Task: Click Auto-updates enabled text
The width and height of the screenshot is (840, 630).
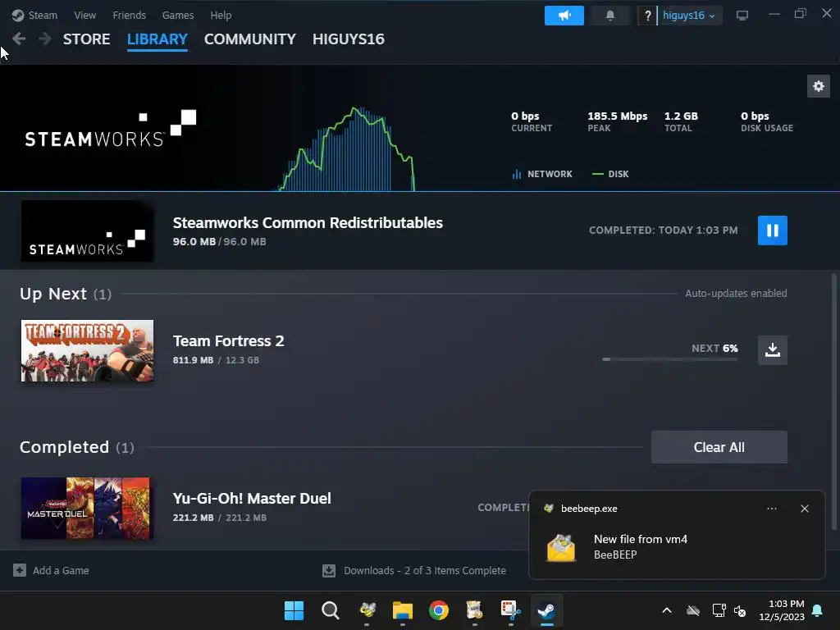Action: click(736, 294)
